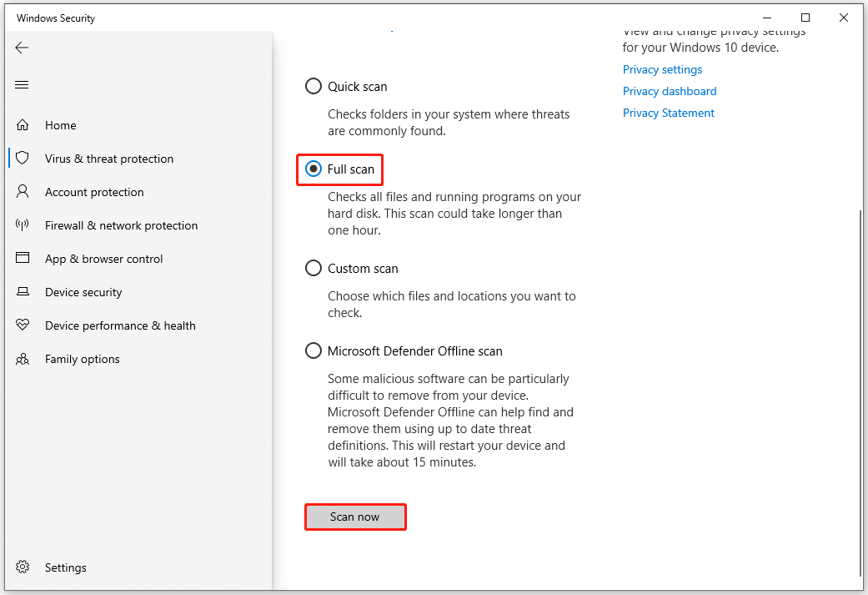Open Firewall & network protection
The image size is (868, 595).
coord(121,225)
